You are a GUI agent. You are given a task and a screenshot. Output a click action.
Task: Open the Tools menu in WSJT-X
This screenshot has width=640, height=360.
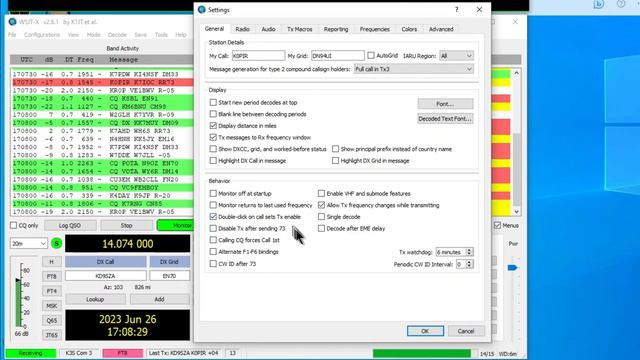161,35
